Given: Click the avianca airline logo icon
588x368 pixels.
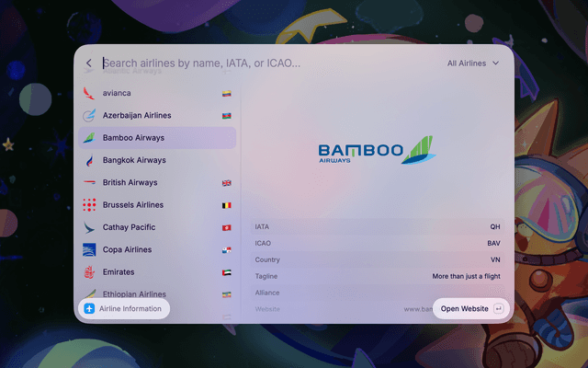Looking at the screenshot, I should pyautogui.click(x=89, y=93).
